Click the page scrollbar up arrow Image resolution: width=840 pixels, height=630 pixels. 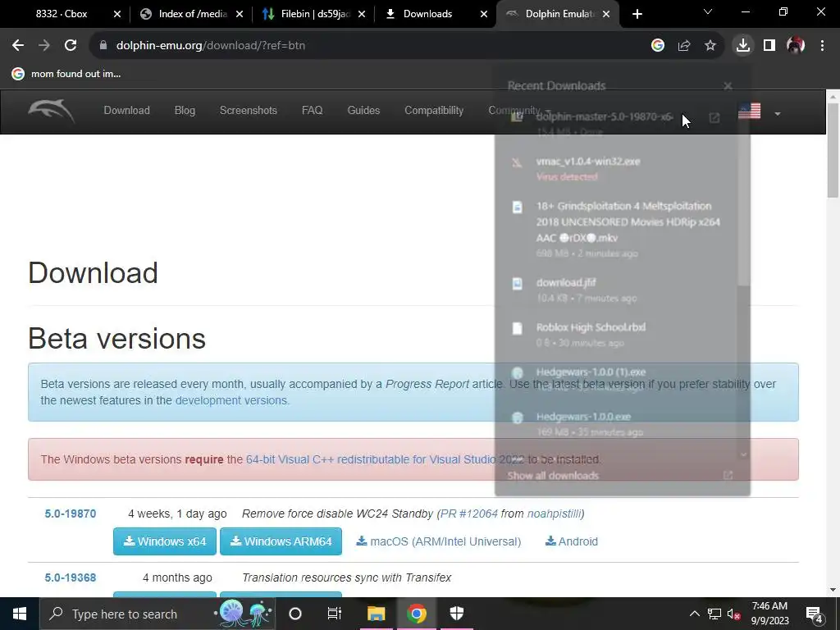pos(833,97)
